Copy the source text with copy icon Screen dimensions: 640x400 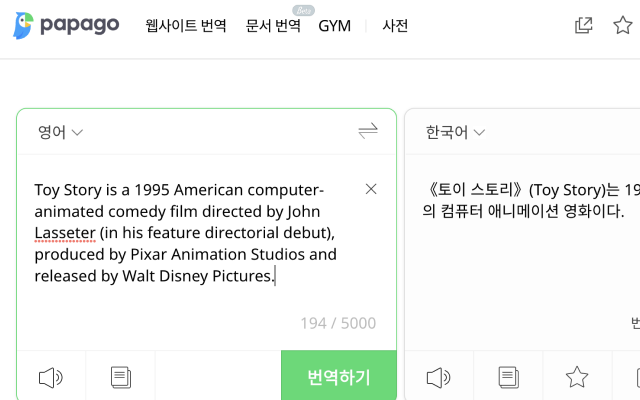coord(121,378)
